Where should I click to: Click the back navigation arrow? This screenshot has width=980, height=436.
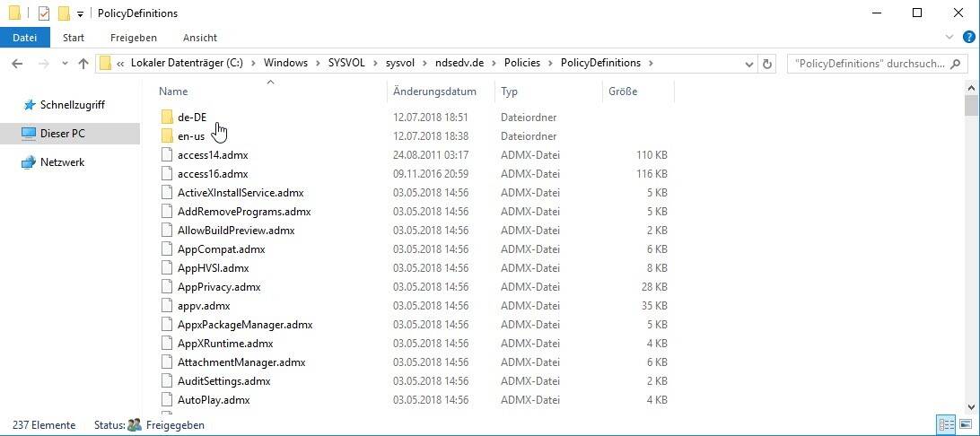point(17,64)
